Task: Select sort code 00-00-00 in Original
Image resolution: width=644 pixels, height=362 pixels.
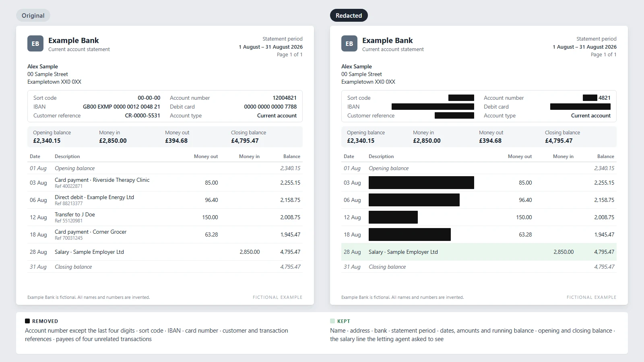Action: [x=149, y=98]
